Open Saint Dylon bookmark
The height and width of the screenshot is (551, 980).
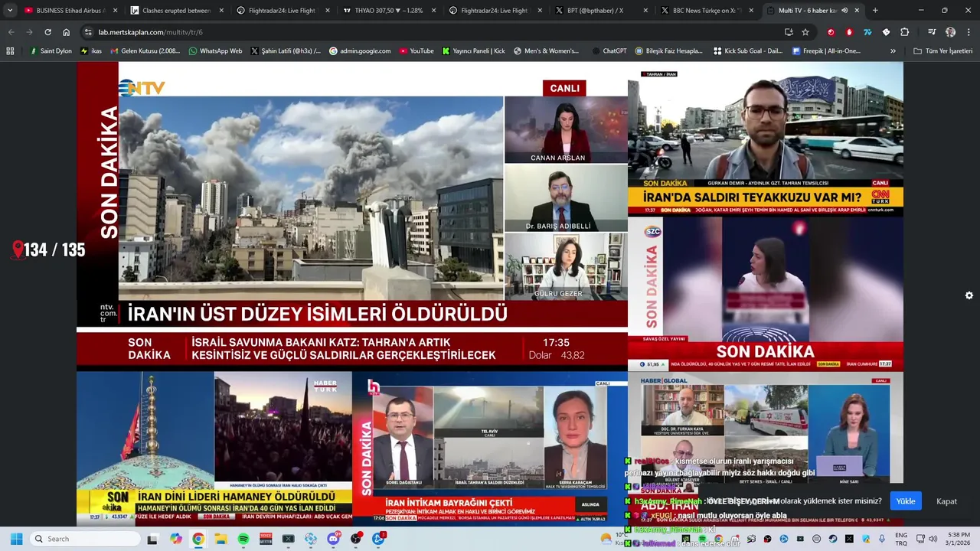tap(51, 51)
